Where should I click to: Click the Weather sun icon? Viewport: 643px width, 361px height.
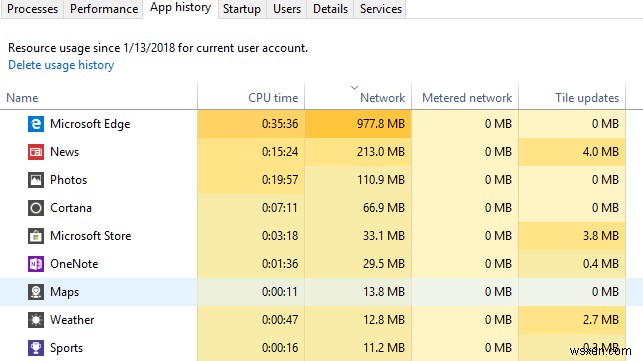pyautogui.click(x=36, y=320)
